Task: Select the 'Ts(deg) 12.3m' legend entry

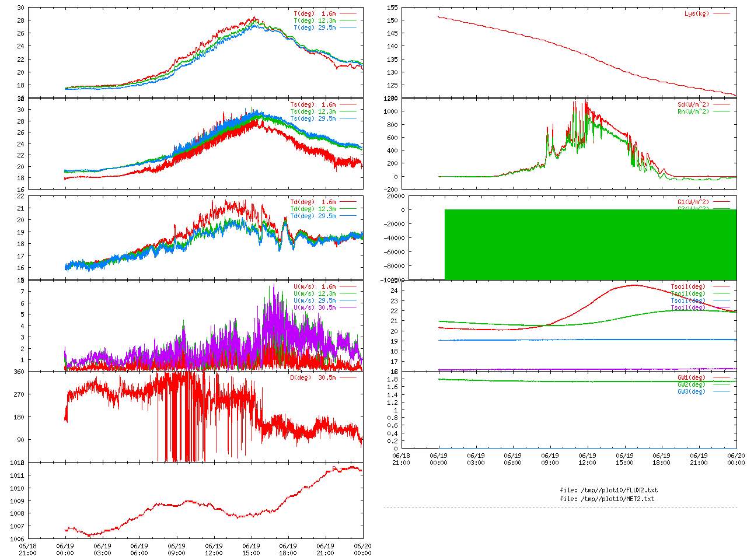Action: [x=313, y=112]
